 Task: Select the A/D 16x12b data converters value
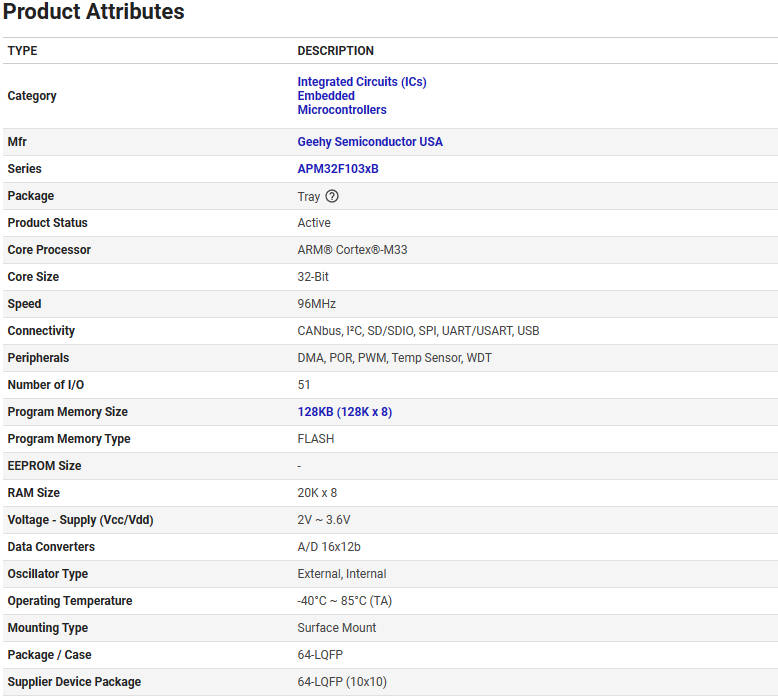pyautogui.click(x=329, y=547)
